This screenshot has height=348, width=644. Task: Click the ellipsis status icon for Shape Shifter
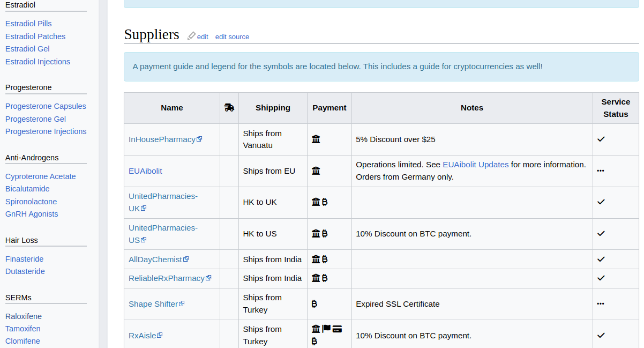coord(601,304)
